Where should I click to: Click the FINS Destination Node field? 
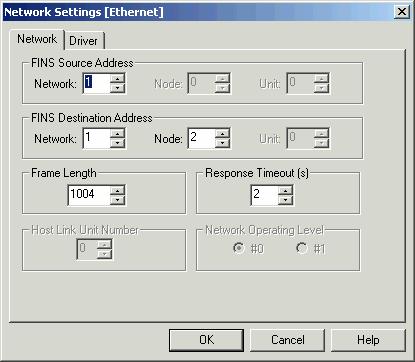click(x=201, y=138)
